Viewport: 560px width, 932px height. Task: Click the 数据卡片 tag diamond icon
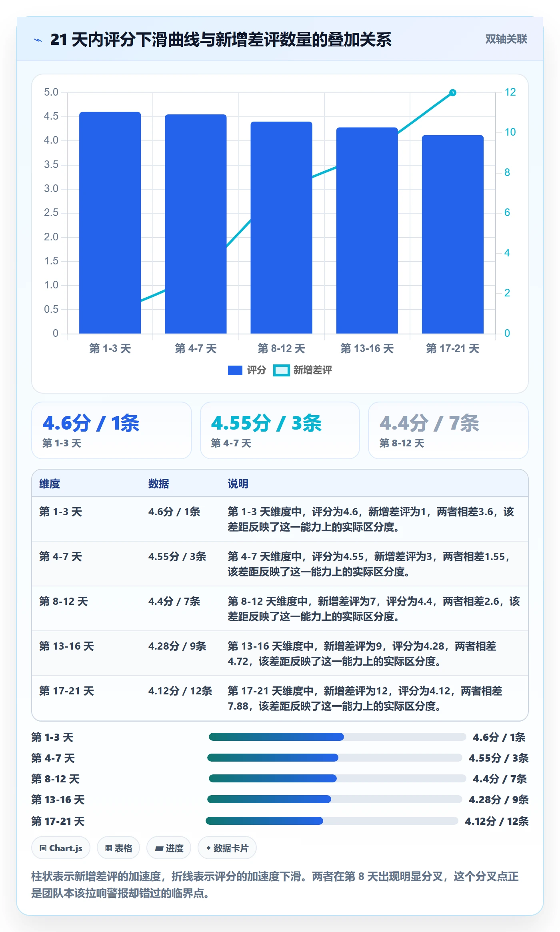pyautogui.click(x=208, y=848)
